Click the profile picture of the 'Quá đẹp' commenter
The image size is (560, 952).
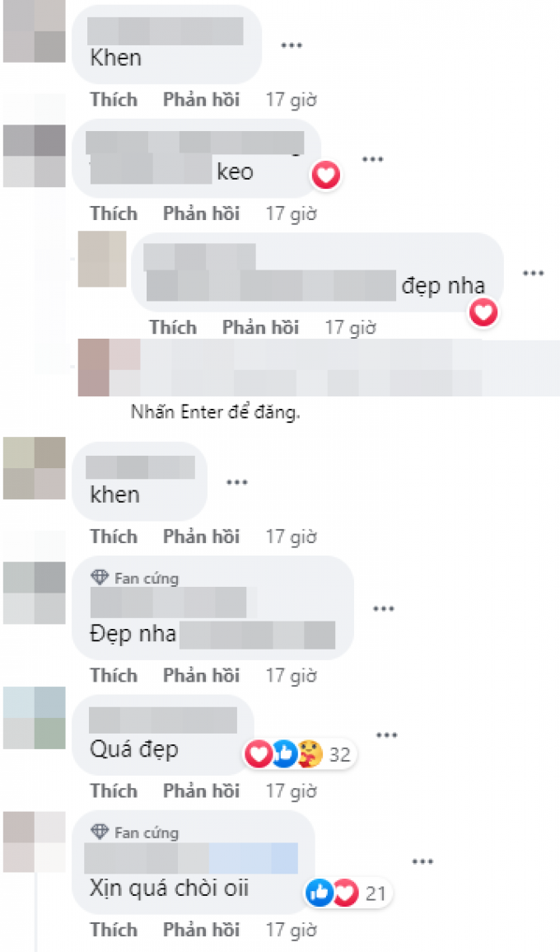[34, 718]
